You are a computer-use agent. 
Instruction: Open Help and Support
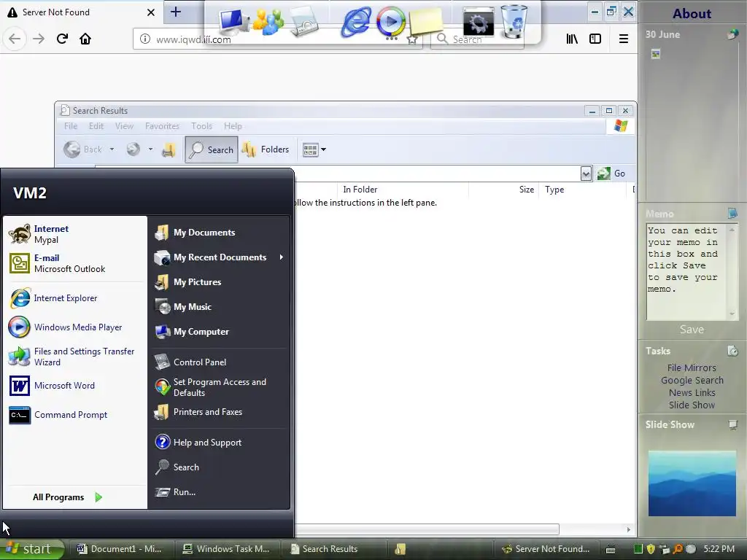[x=219, y=443]
